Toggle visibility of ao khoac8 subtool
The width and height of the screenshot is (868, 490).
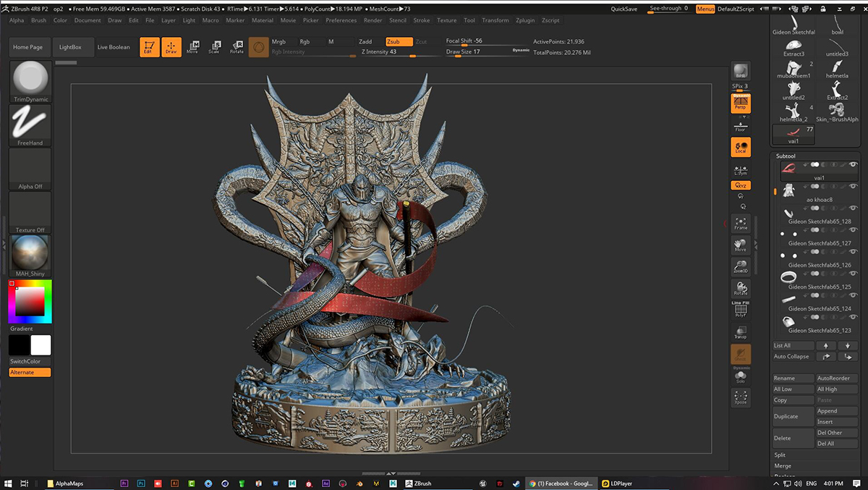click(x=853, y=187)
